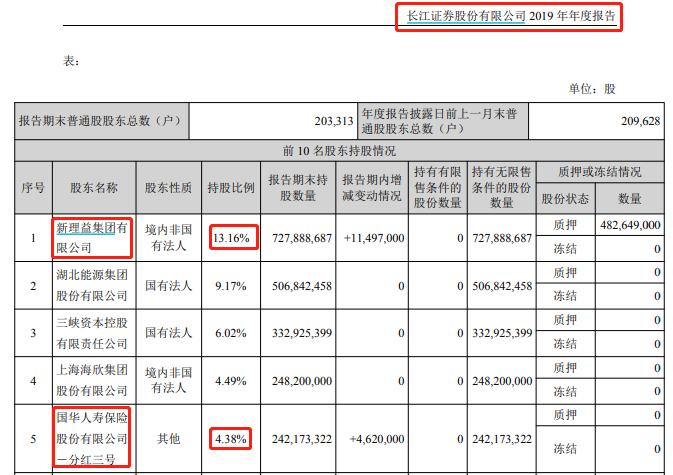
Task: Select the 4.38% shareholding ratio
Action: pos(231,439)
